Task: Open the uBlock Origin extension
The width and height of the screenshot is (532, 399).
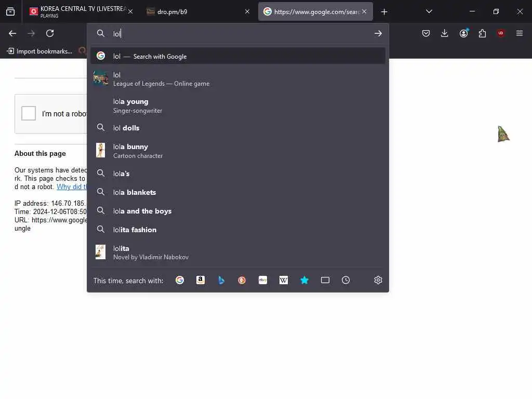Action: [501, 33]
